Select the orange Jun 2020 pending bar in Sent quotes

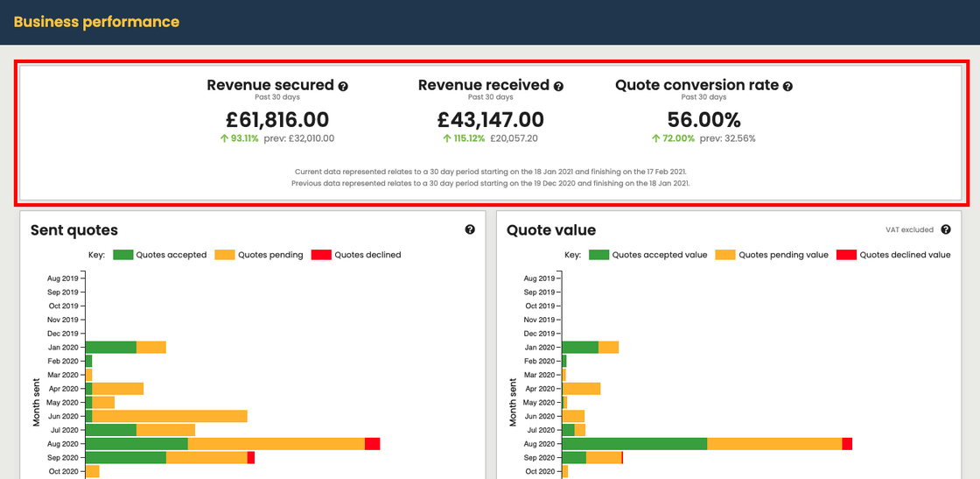click(x=170, y=416)
